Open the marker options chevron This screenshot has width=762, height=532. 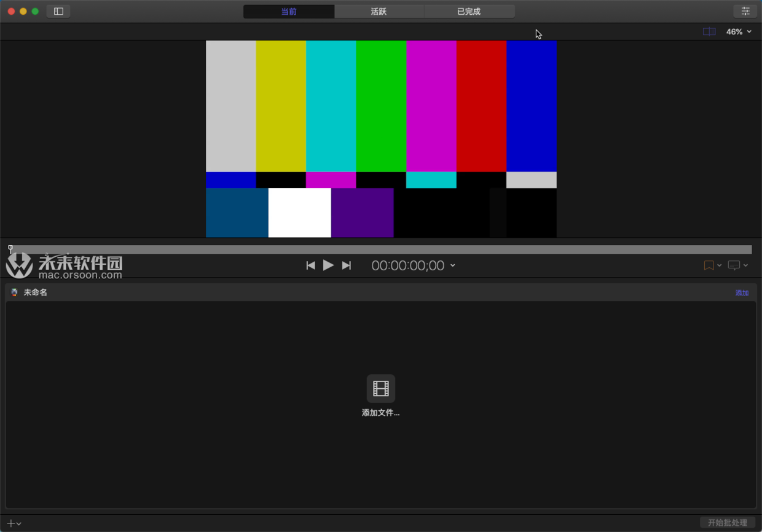point(720,265)
